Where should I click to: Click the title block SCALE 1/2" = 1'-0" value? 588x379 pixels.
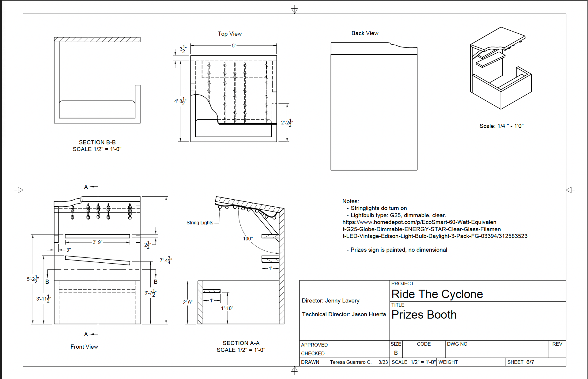click(x=423, y=362)
